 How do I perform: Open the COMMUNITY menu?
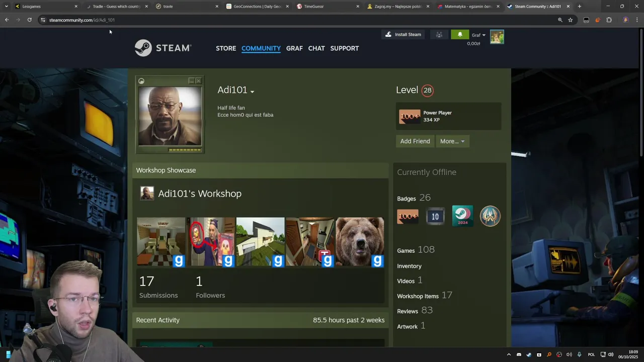point(261,48)
